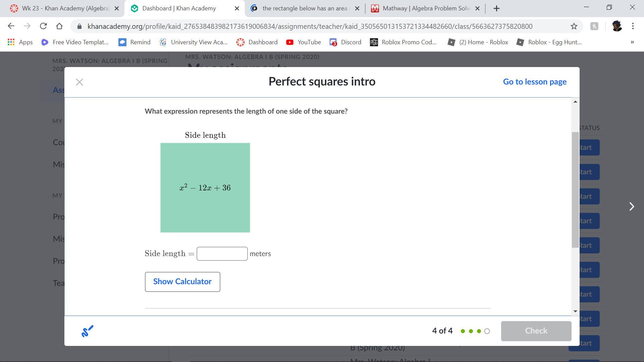Click Go to lesson page link

click(535, 82)
